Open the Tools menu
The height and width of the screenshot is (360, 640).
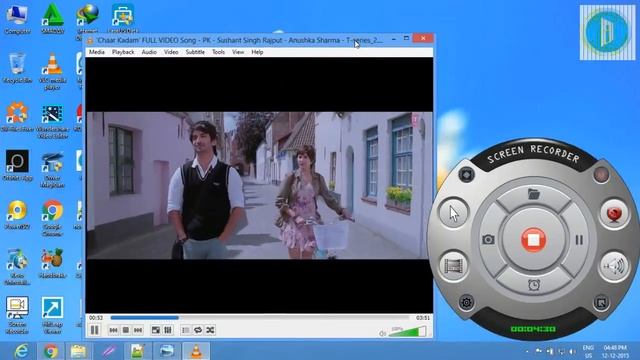pyautogui.click(x=218, y=52)
